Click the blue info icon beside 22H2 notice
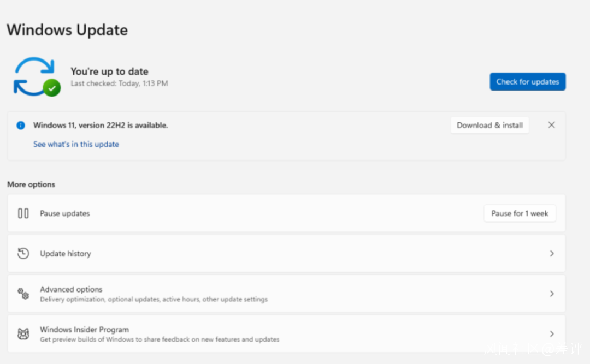 (x=21, y=125)
